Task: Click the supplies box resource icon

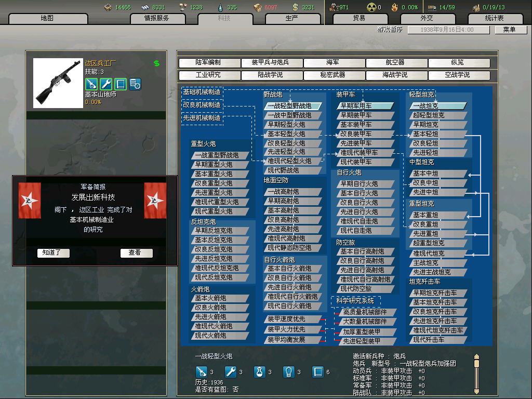Action: pos(258,7)
